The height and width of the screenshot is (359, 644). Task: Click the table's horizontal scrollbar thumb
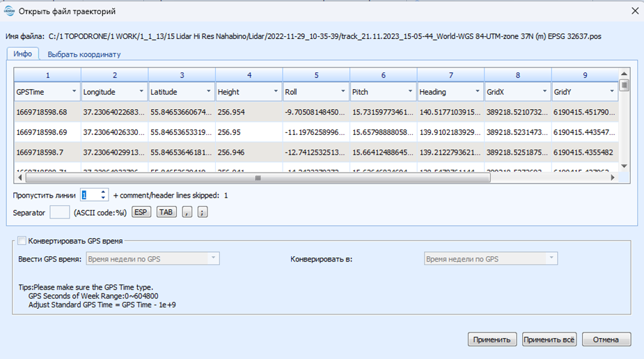(258, 177)
